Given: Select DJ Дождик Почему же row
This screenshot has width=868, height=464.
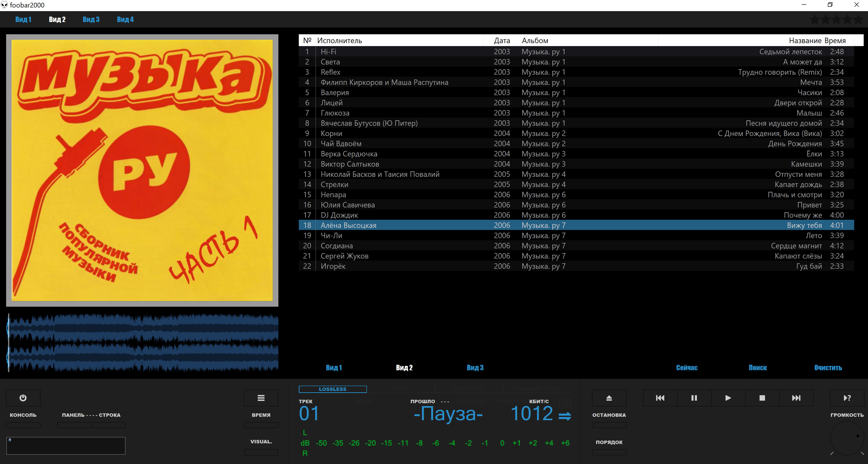Looking at the screenshot, I should click(576, 215).
